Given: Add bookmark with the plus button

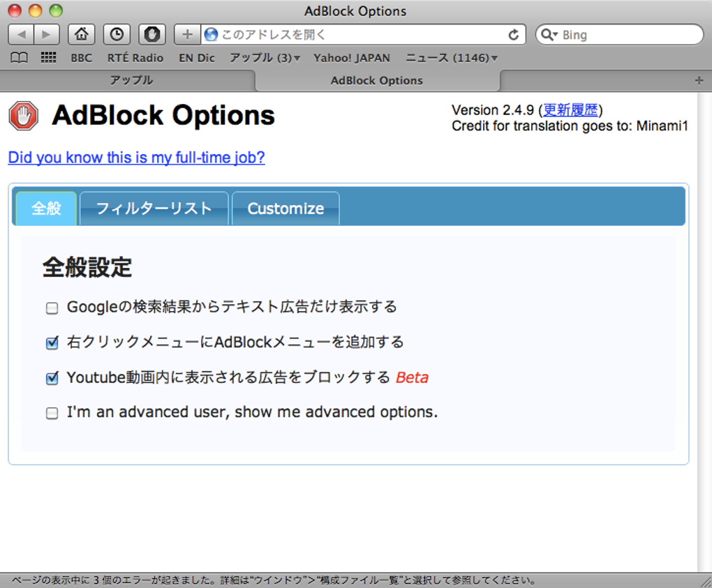Looking at the screenshot, I should (x=187, y=34).
